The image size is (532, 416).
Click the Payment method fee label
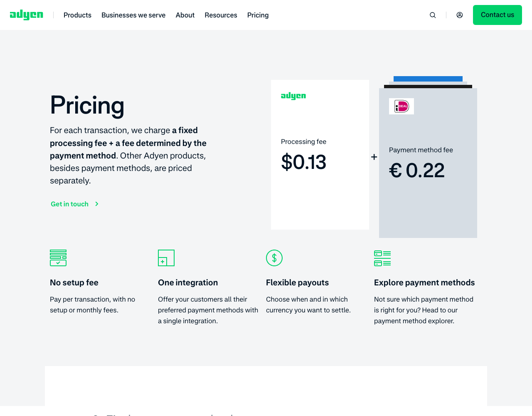point(421,150)
